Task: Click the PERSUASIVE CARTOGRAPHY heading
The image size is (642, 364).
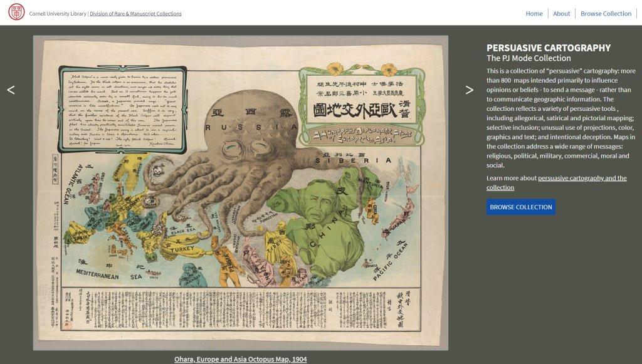Action: (x=548, y=48)
